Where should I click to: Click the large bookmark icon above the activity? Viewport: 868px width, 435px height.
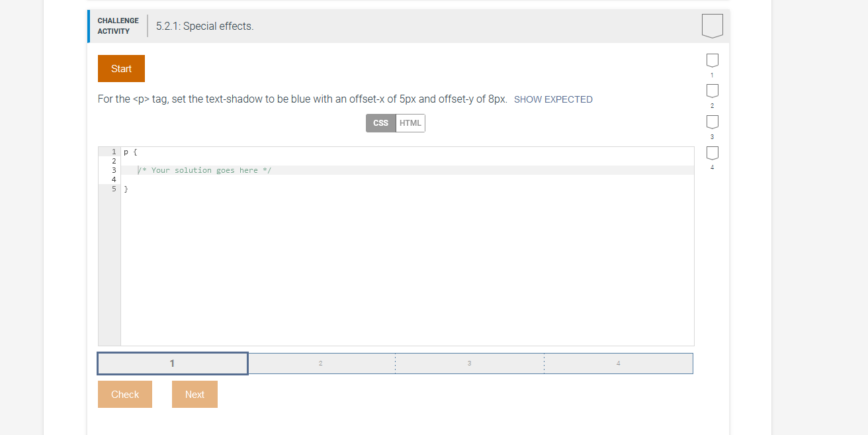coord(713,25)
